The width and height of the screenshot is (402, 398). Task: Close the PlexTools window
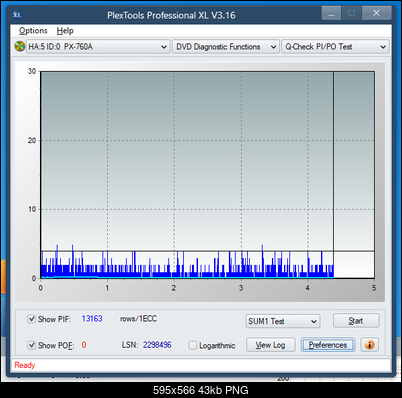coord(376,13)
